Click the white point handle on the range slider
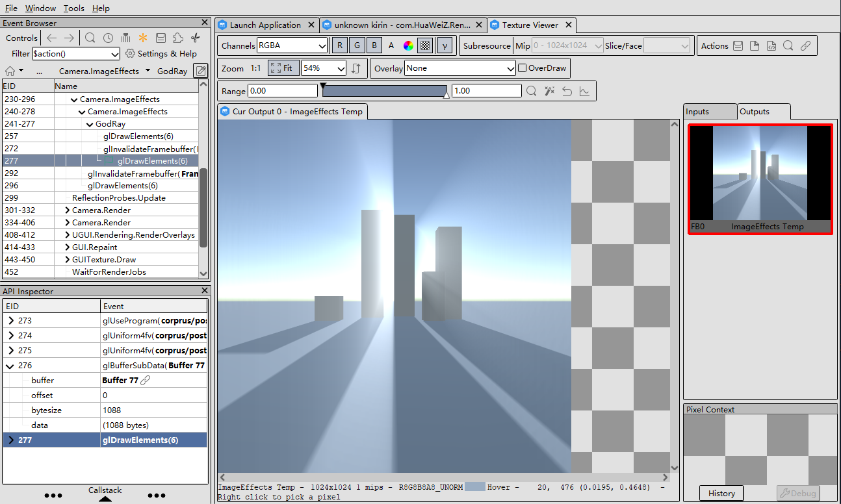Viewport: 841px width, 504px height. (446, 95)
